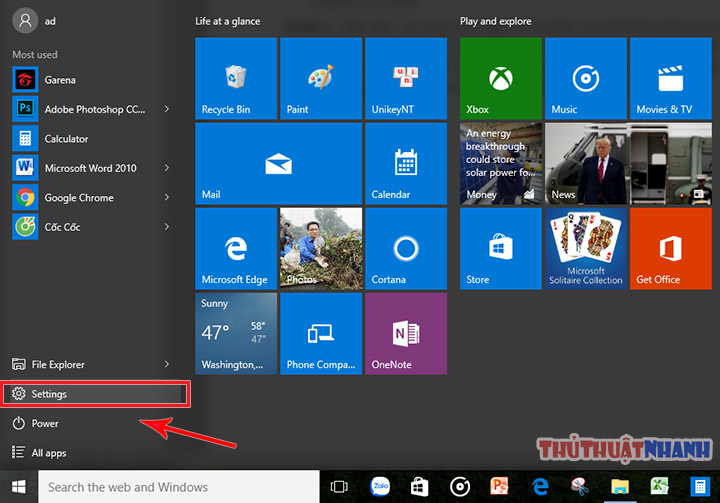Image resolution: width=720 pixels, height=503 pixels.
Task: Expand the Adobe Photoshop CC jump list arrow
Action: point(167,109)
